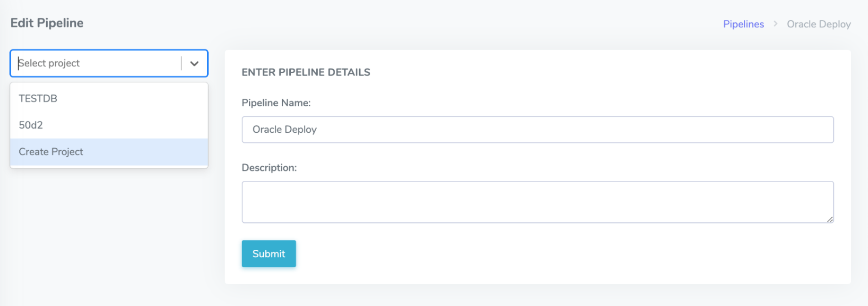
Task: Click inside the Description text area
Action: tap(537, 202)
